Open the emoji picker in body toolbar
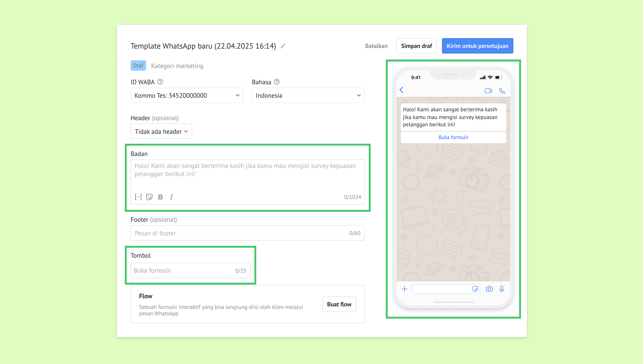Viewport: 643px width, 364px height. [x=149, y=197]
